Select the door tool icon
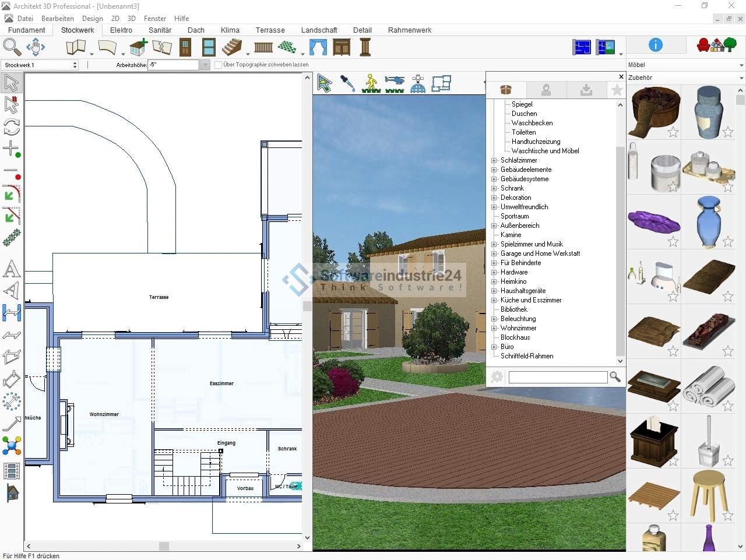The height and width of the screenshot is (560, 746). [x=185, y=47]
